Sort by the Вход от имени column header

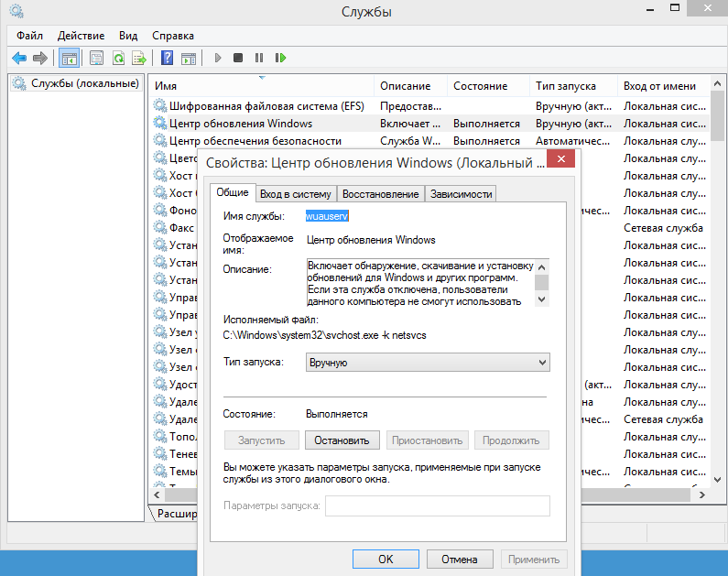click(664, 86)
